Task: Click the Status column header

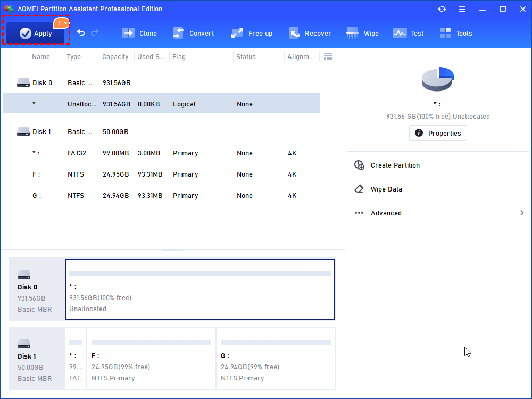Action: tap(246, 57)
